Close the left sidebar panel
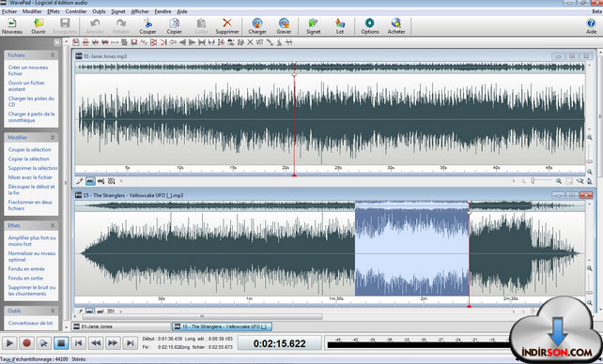The width and height of the screenshot is (603, 364). [57, 42]
